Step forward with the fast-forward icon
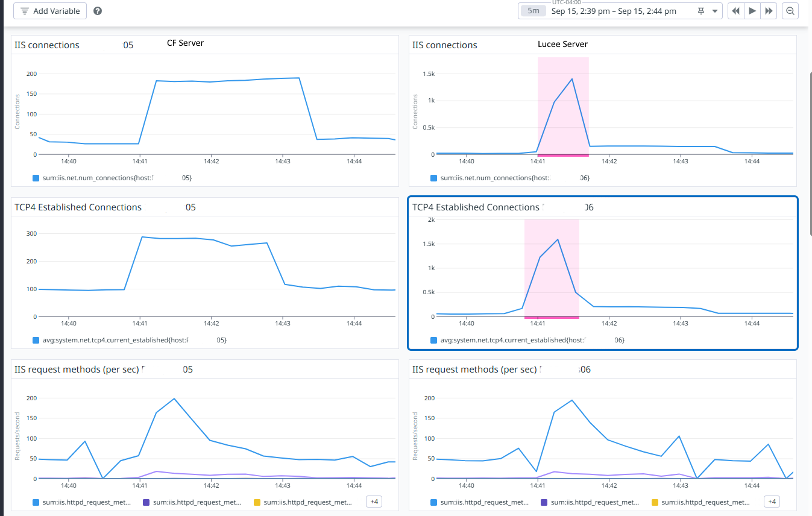This screenshot has height=516, width=812. pyautogui.click(x=769, y=11)
